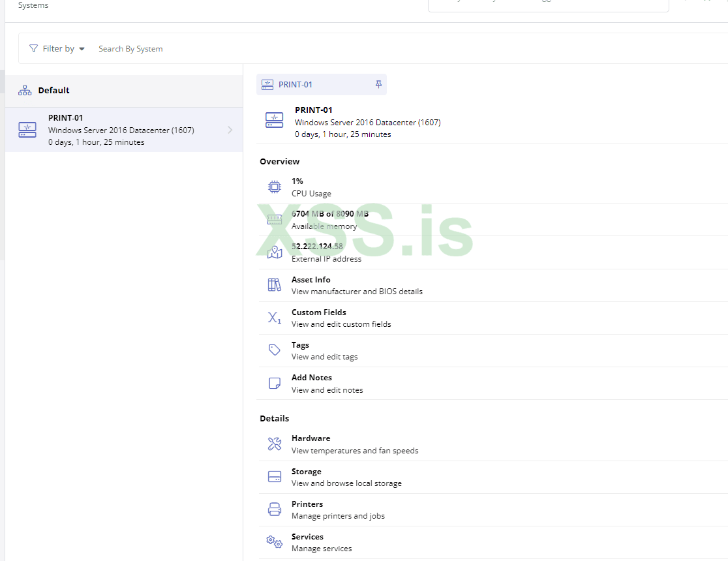The image size is (728, 561).
Task: Click the Systems breadcrumb text
Action: 33,5
